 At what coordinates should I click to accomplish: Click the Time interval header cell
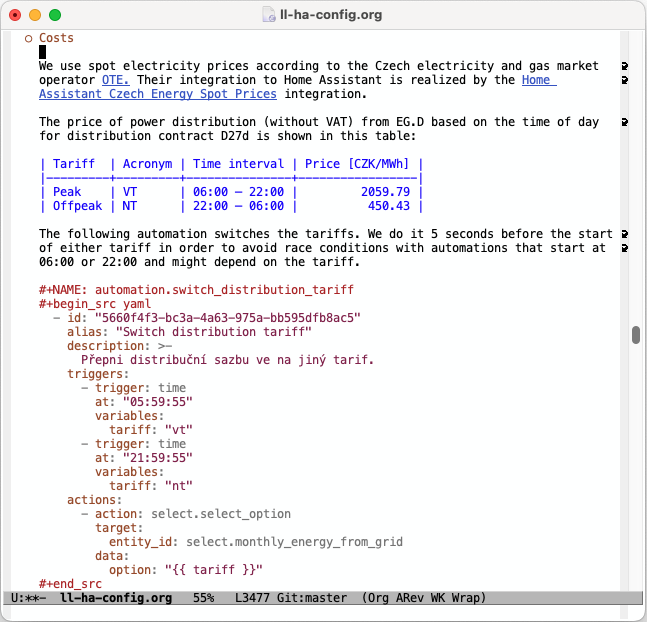[238, 164]
